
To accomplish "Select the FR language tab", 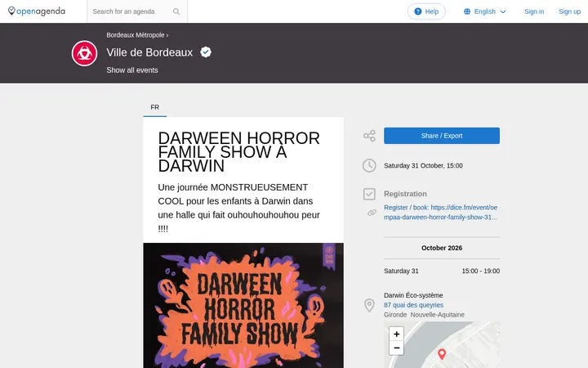I will coord(155,107).
